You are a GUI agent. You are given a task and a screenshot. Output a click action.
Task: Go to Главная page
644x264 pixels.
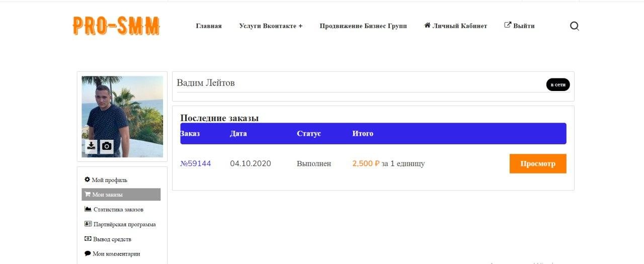tap(209, 26)
